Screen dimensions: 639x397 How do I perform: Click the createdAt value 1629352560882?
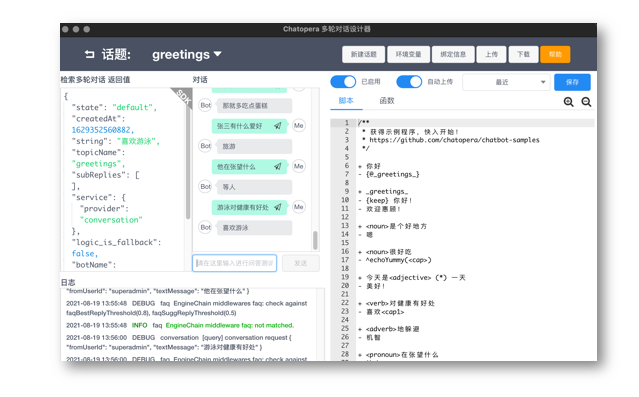(x=102, y=130)
